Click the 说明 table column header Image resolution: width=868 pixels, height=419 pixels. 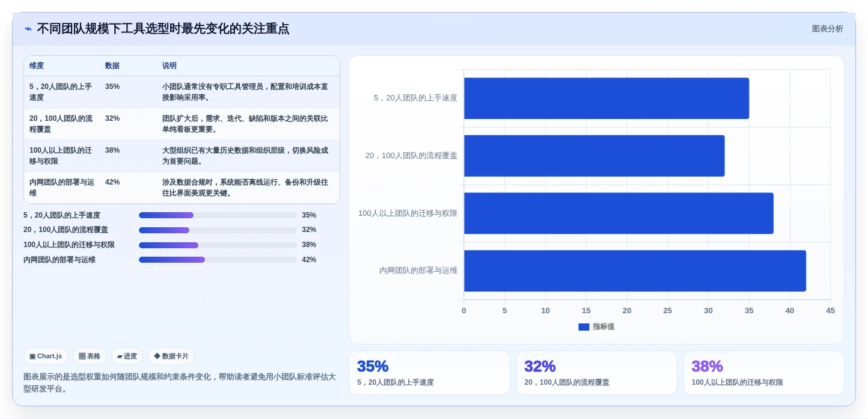pyautogui.click(x=170, y=66)
